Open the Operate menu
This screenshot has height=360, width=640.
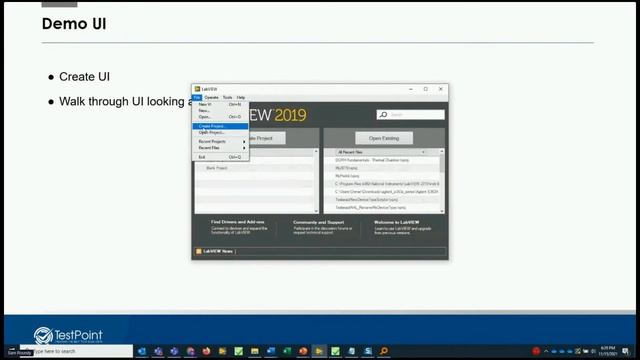[211, 98]
